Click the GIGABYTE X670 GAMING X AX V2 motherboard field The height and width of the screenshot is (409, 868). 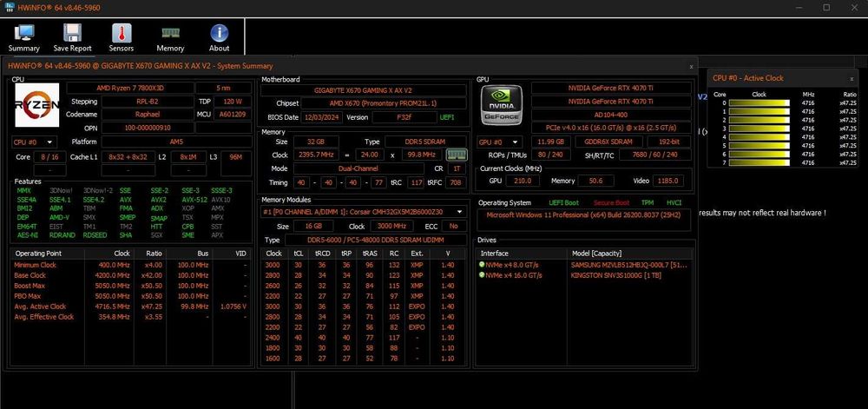[363, 89]
